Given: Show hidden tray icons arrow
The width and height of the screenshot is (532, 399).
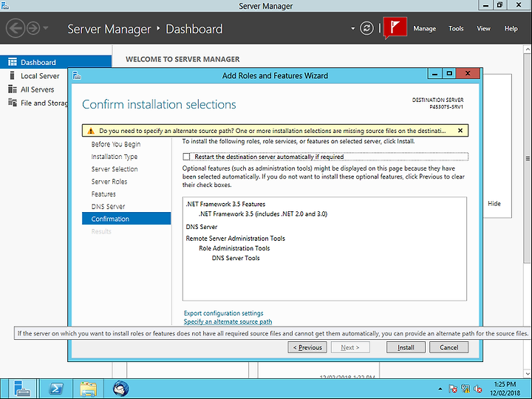Looking at the screenshot, I should 440,389.
